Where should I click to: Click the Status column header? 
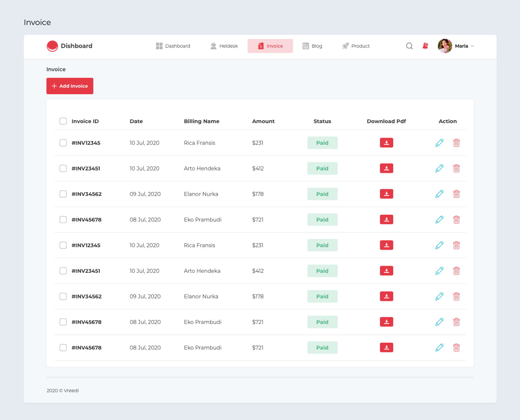pos(322,121)
